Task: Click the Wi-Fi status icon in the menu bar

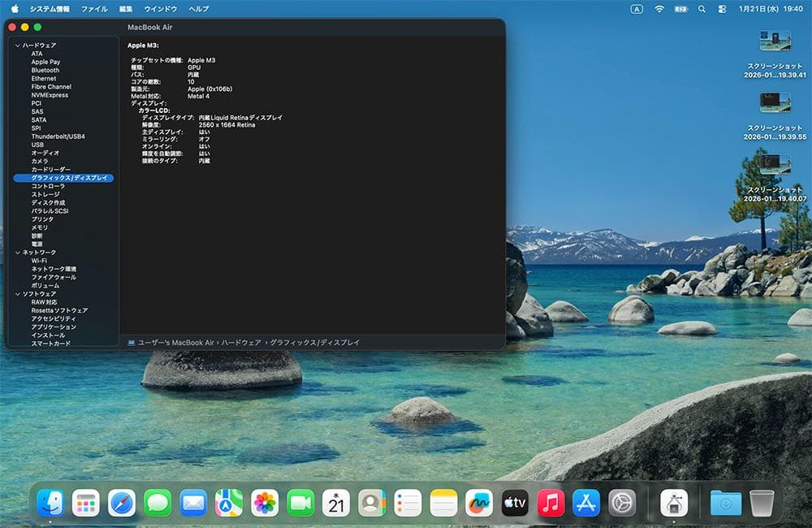Action: [659, 8]
